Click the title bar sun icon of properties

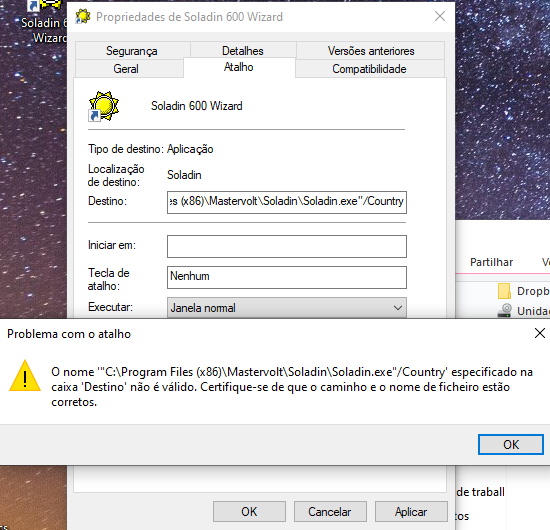coord(83,16)
